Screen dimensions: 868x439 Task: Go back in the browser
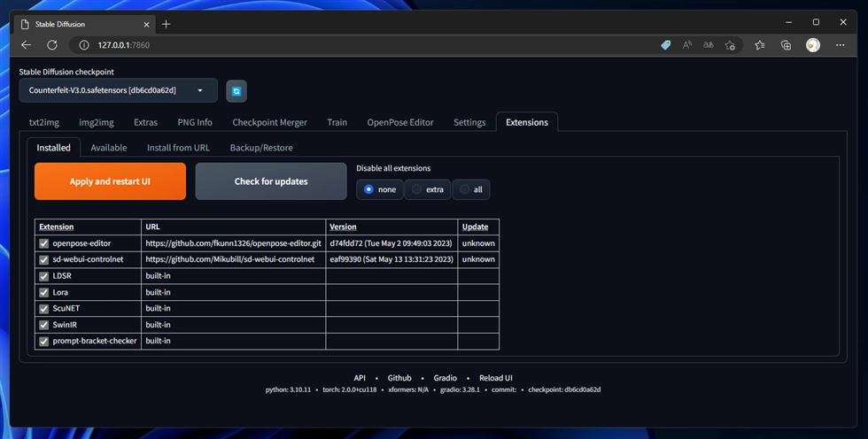26,45
